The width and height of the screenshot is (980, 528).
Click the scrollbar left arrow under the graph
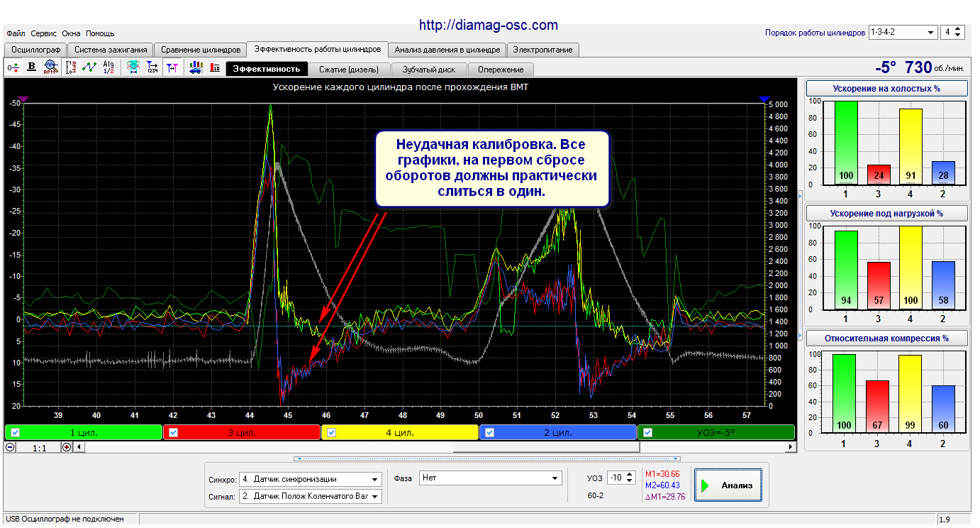pos(79,447)
